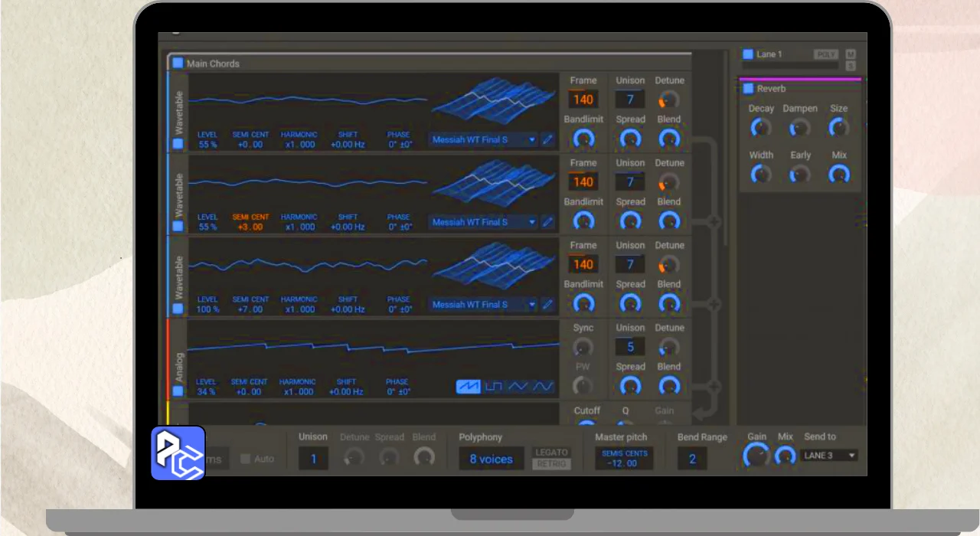Screen dimensions: 980x536
Task: Toggle the Main Chords group enable box
Action: (x=178, y=64)
